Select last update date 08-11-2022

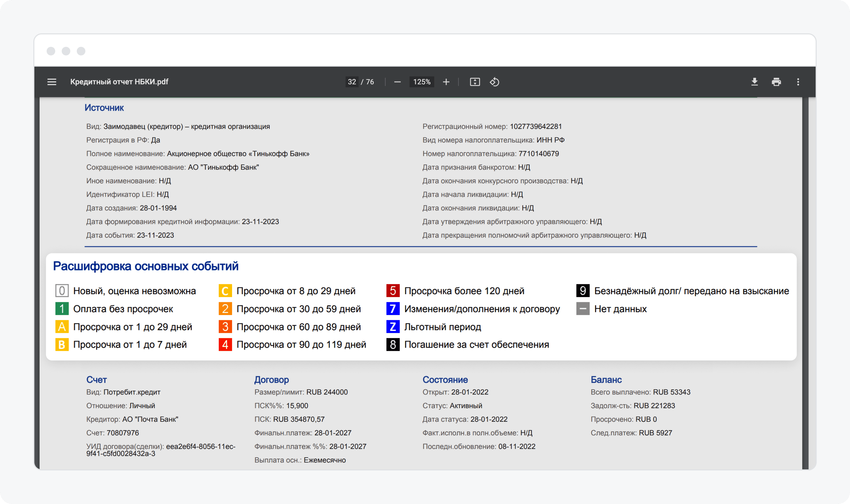[517, 446]
